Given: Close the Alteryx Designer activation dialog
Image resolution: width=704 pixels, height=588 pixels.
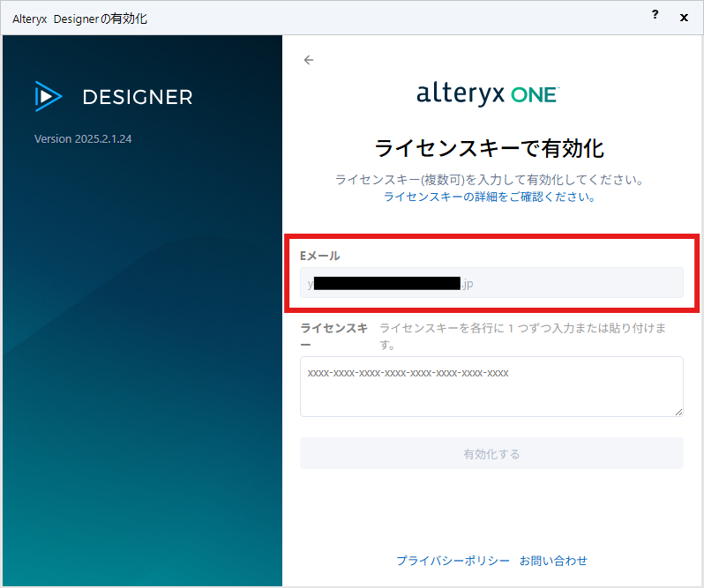Looking at the screenshot, I should click(684, 18).
